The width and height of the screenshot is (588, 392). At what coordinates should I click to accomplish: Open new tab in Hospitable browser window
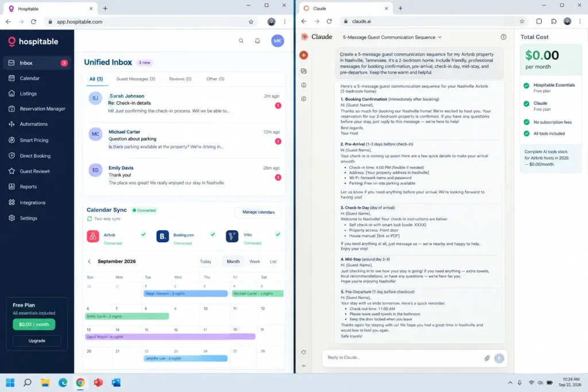[105, 8]
